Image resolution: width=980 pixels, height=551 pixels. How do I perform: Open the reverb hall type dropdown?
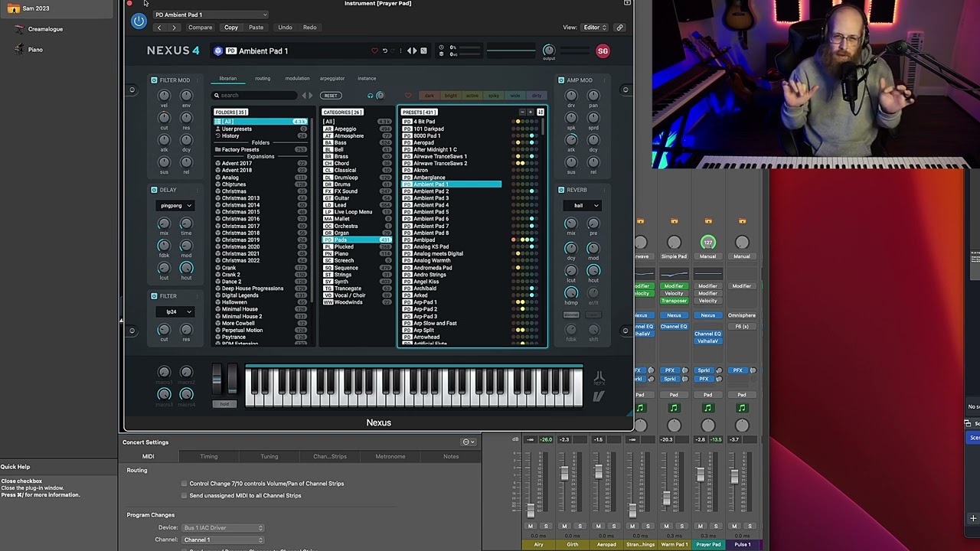tap(583, 206)
